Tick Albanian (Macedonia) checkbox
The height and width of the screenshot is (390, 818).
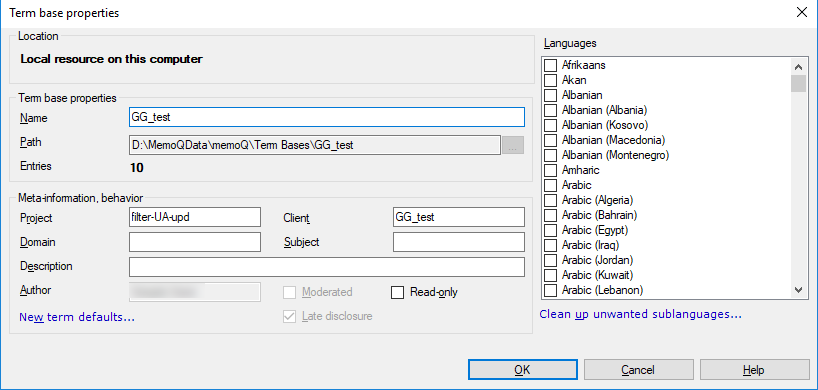(550, 140)
